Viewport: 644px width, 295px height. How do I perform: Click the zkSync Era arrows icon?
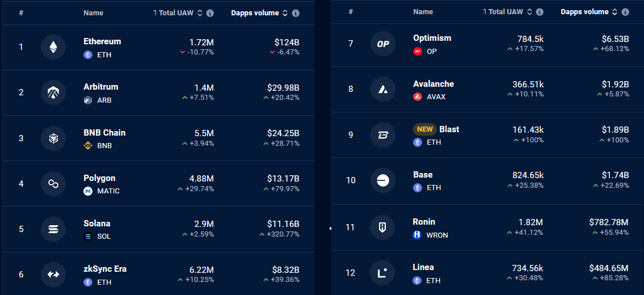pos(53,275)
